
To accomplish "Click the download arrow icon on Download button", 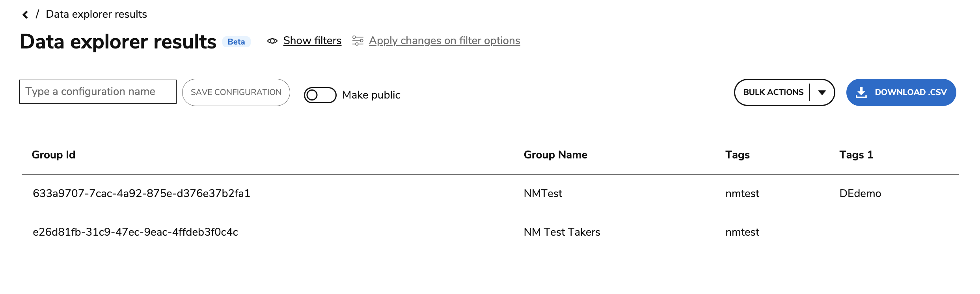I will 861,92.
